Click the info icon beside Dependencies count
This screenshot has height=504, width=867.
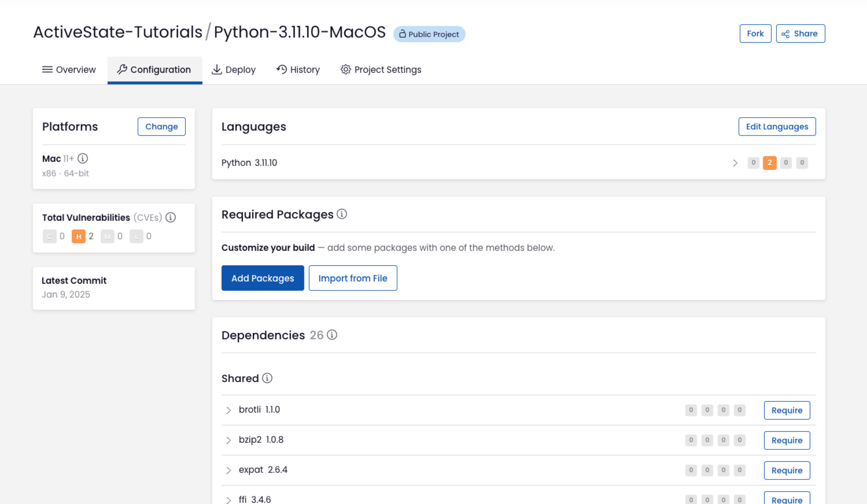[x=333, y=335]
